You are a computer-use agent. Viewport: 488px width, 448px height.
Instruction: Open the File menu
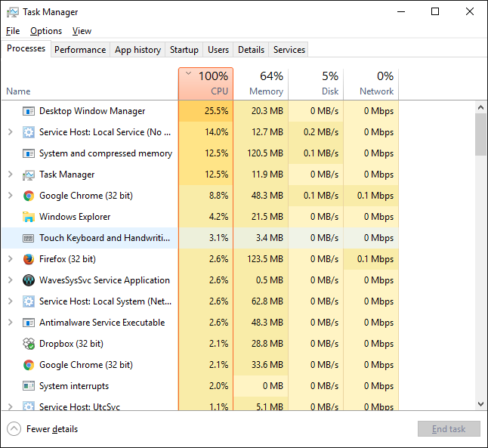point(13,31)
